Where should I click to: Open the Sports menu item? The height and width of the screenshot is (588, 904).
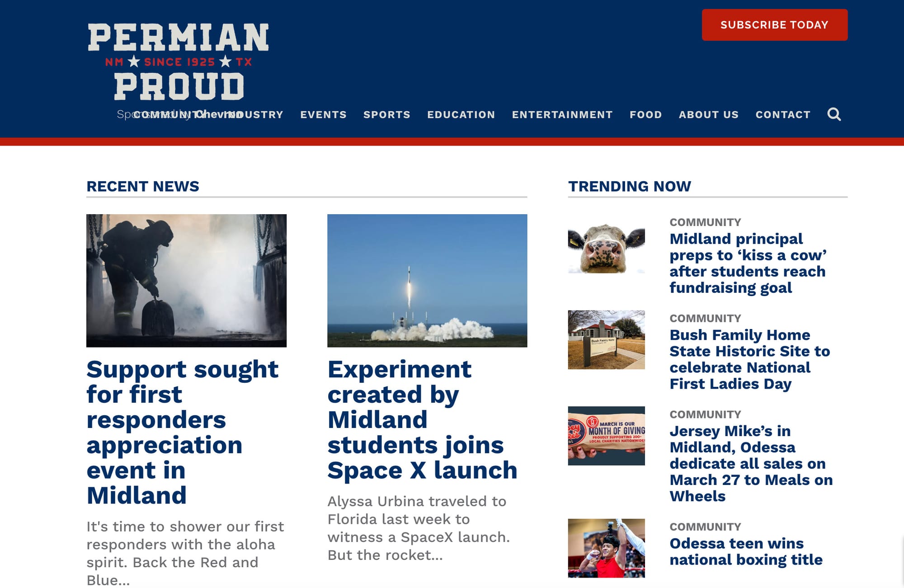(x=387, y=115)
